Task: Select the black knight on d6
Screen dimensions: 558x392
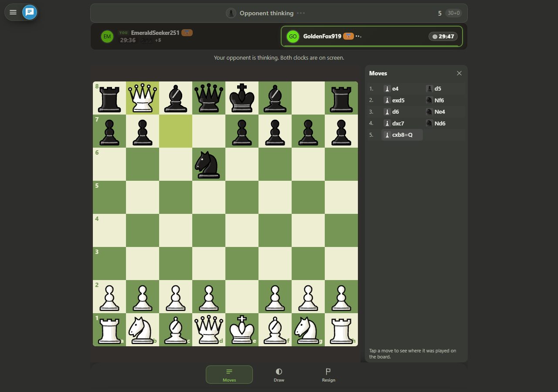Action: coord(209,164)
